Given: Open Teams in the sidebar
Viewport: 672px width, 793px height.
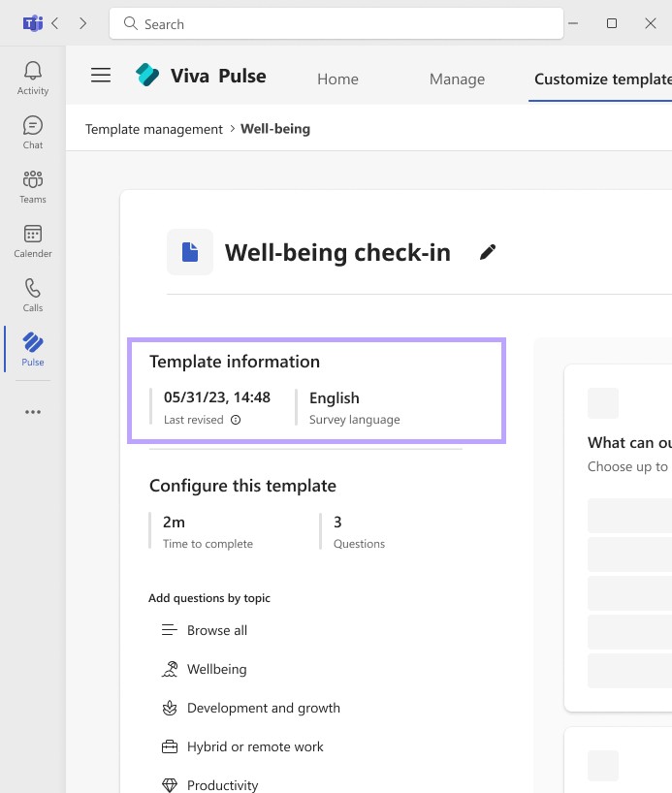Looking at the screenshot, I should pos(33,187).
